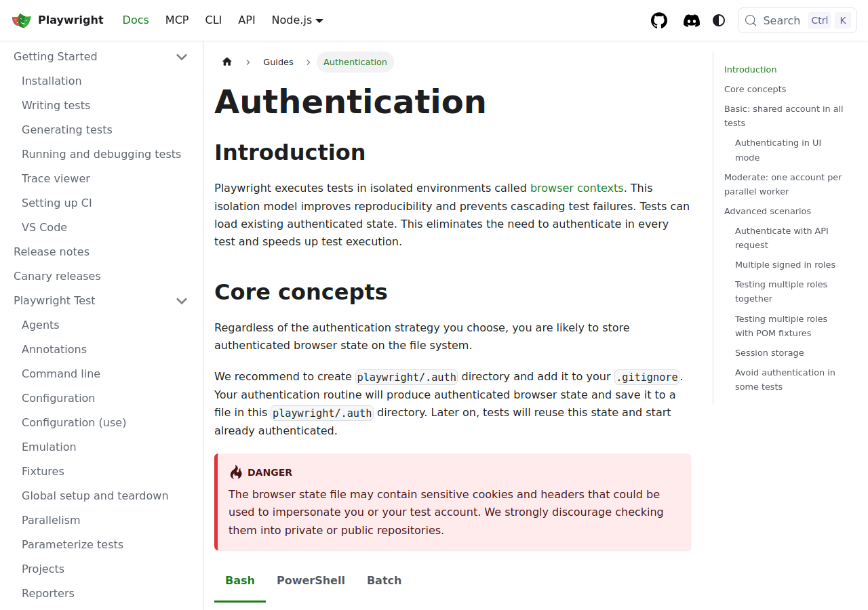Jump to Introduction in table of contents
Viewport: 868px width, 610px height.
pos(750,70)
